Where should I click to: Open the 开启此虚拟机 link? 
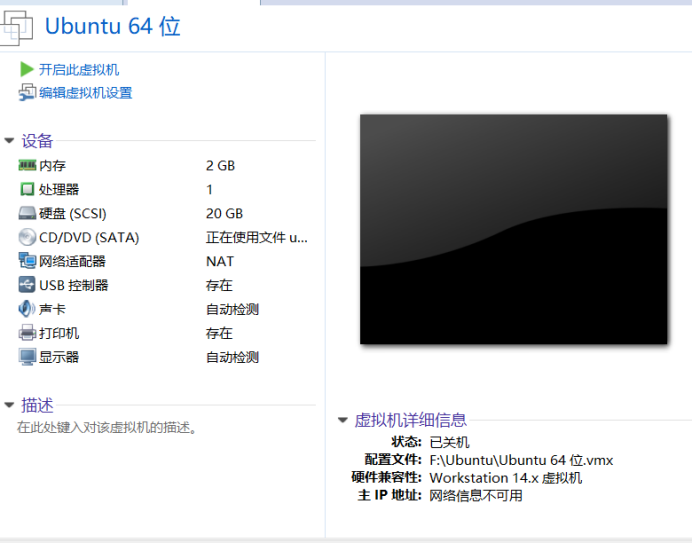coord(79,70)
